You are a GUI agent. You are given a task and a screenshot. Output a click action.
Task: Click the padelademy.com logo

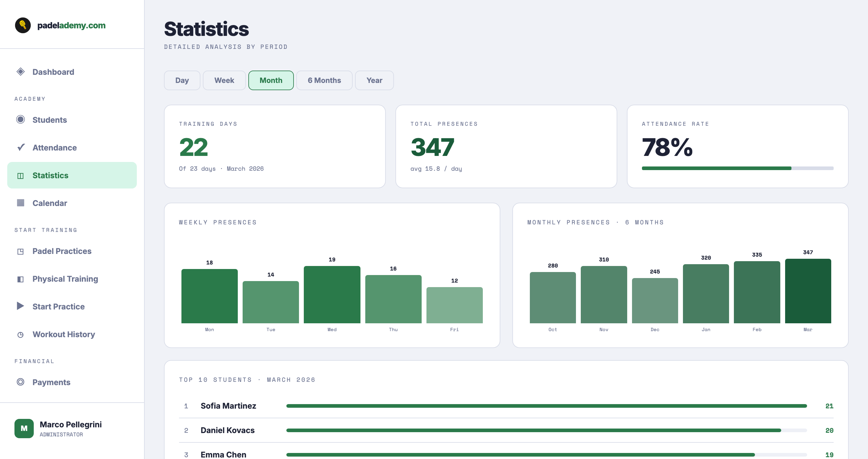pyautogui.click(x=61, y=25)
